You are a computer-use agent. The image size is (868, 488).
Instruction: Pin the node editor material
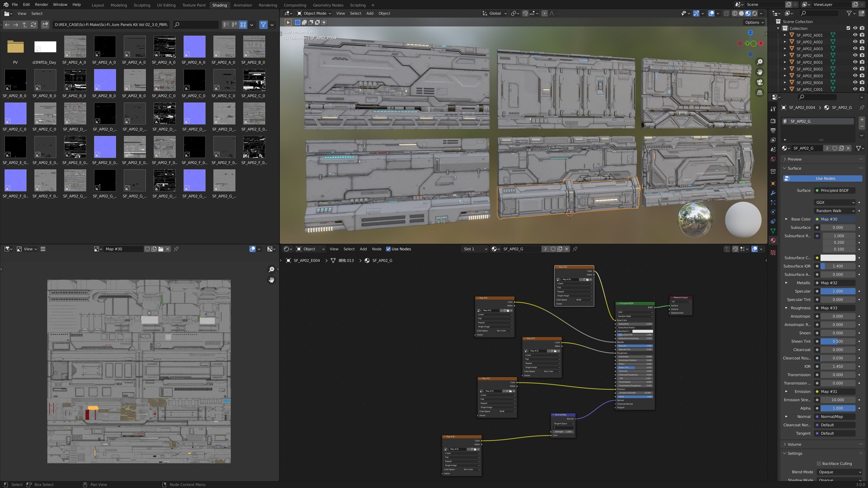tap(575, 249)
